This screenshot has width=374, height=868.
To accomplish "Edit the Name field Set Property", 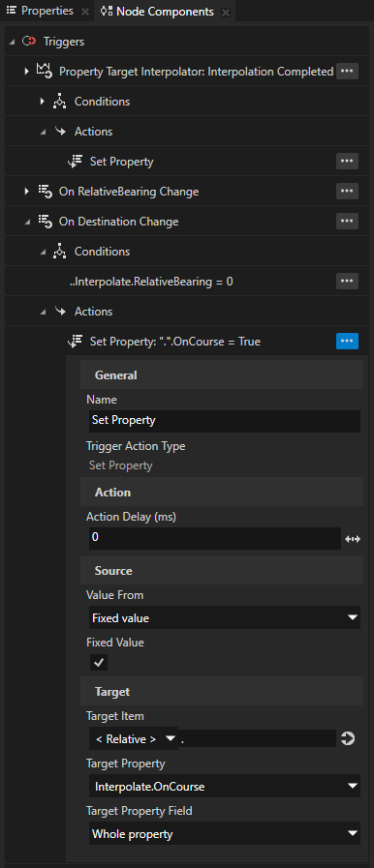I will pos(225,421).
